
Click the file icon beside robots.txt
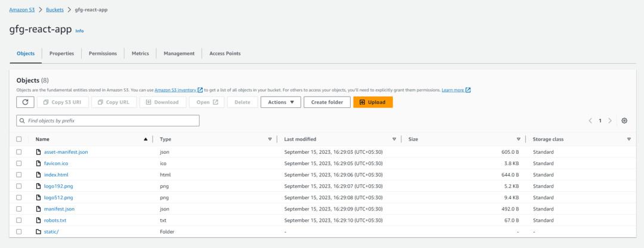(x=38, y=220)
